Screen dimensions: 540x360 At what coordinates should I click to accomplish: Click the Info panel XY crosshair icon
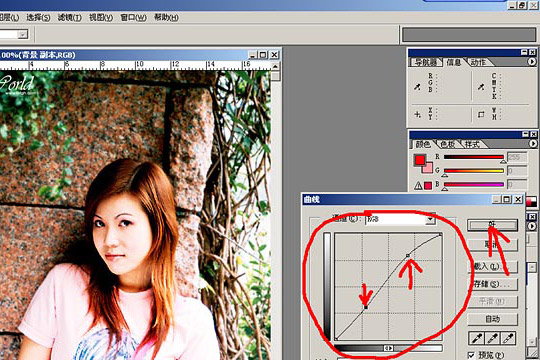417,114
